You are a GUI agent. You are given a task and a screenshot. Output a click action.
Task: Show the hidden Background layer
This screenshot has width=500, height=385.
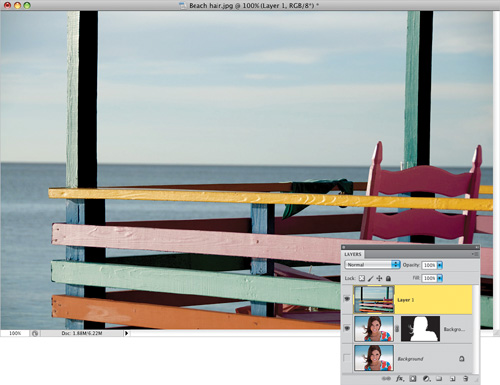(347, 358)
